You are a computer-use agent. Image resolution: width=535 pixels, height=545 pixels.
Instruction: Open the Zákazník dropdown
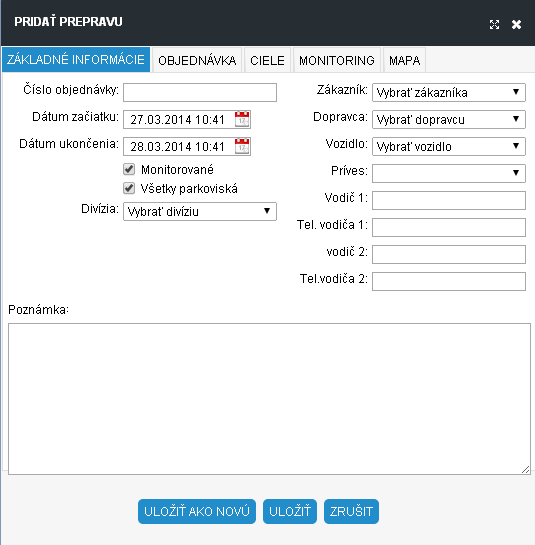449,92
